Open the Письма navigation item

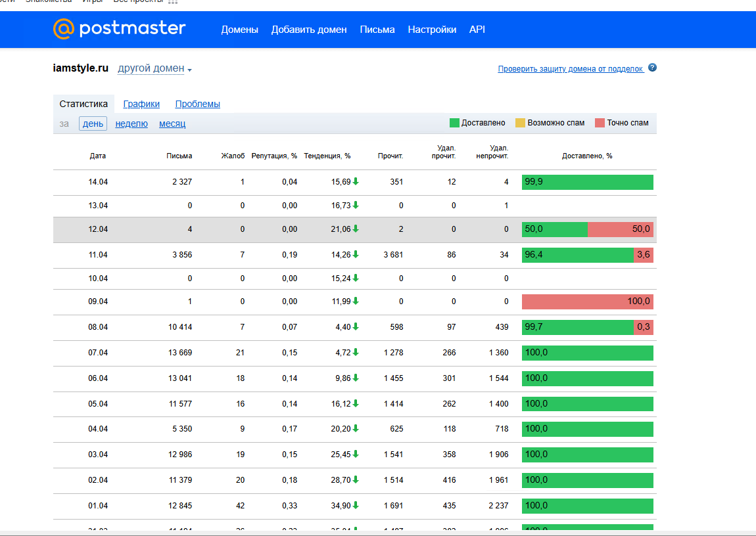click(x=377, y=30)
